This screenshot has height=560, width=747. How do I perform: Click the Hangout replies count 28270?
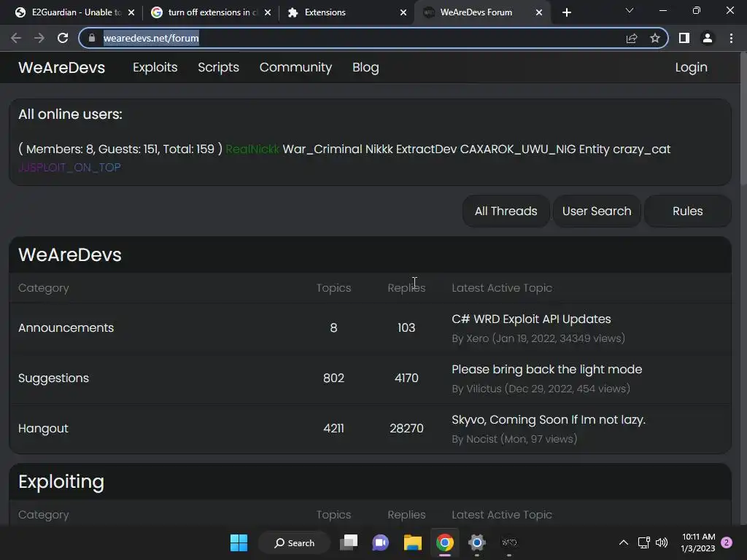(x=406, y=428)
